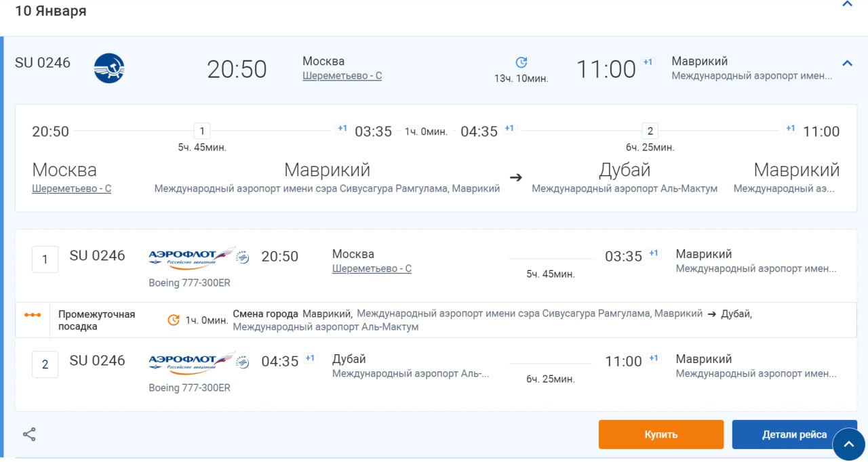Click the duration clock icon above 13ч. 10мин.
Viewport: 868px width, 462px height.
521,62
